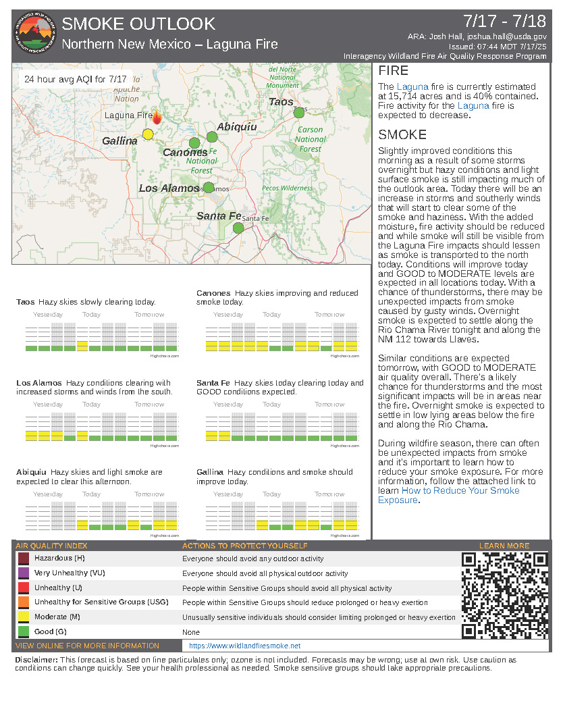563x728 pixels.
Task: Click the '24 hour avg AQI for 7/17' label
Action: (x=75, y=79)
